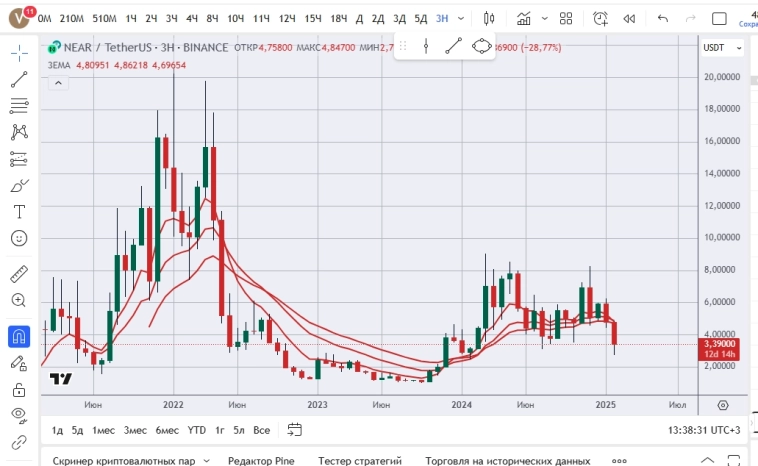758x466 pixels.
Task: Create an alert with the clock-plus icon
Action: [600, 18]
